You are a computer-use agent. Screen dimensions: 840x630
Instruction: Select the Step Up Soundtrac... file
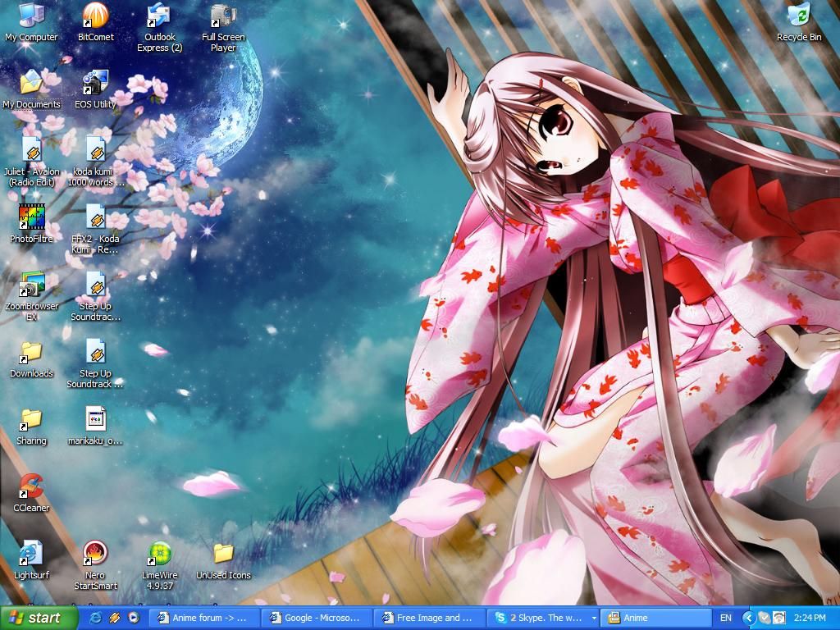click(x=95, y=297)
